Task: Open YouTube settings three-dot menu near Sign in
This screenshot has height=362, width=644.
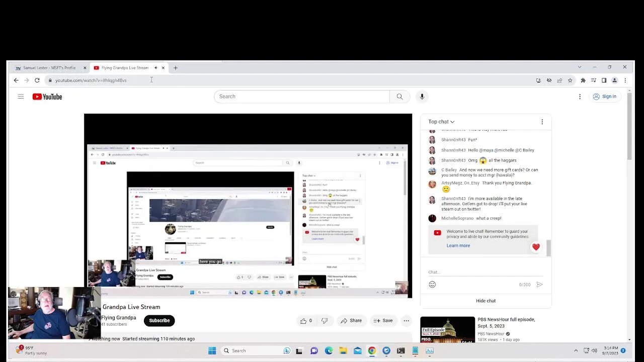Action: coord(580,97)
